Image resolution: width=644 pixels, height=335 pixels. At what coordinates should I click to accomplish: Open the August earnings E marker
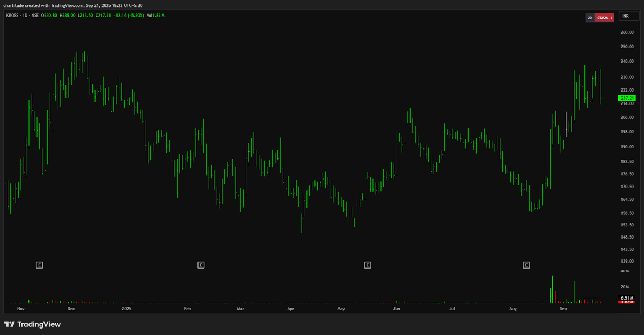tap(526, 265)
